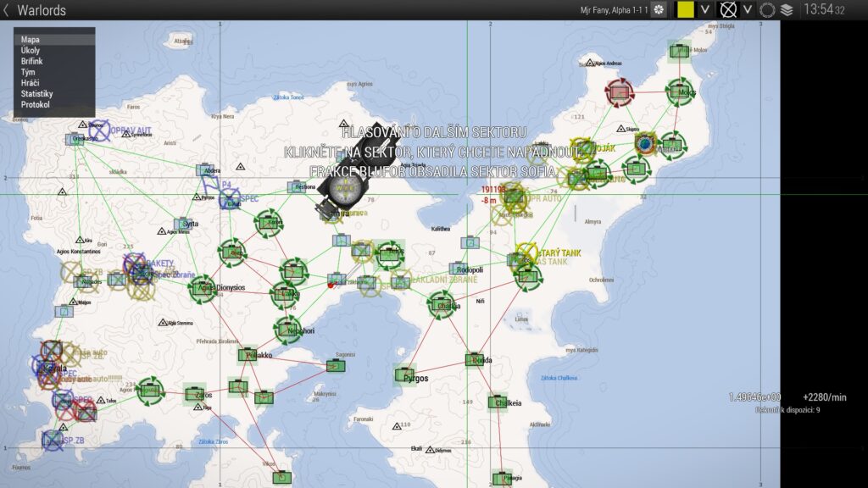
Task: Select the Molos sector icon
Action: [680, 91]
